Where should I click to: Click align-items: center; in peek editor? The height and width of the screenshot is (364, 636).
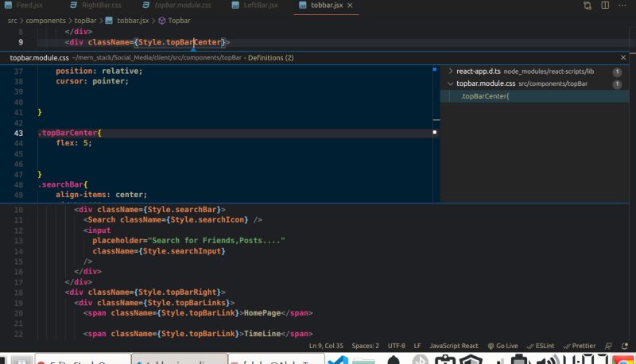(102, 195)
